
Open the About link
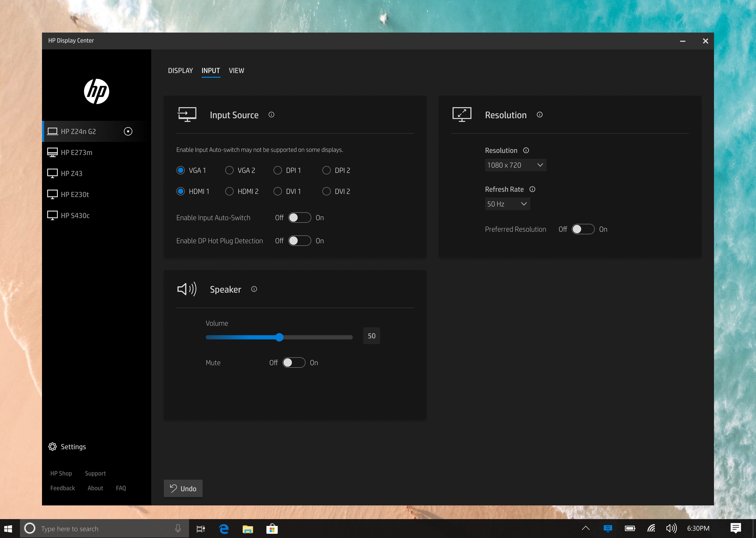click(95, 488)
